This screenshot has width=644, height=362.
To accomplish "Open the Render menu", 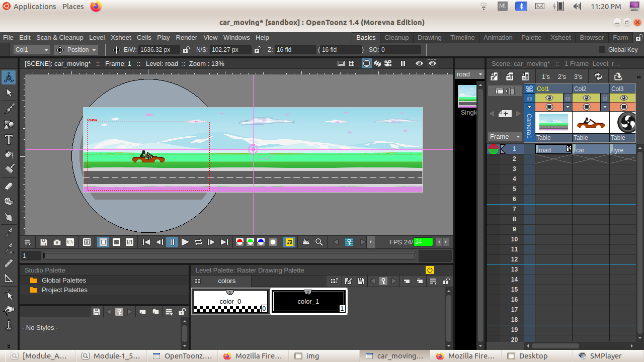I will pyautogui.click(x=186, y=37).
